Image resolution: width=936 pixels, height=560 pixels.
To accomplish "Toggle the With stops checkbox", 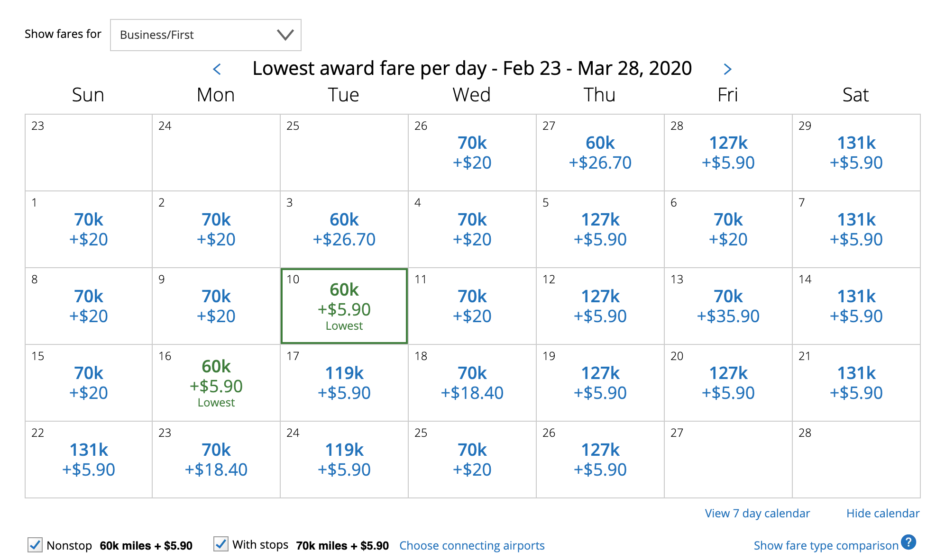I will coord(220,544).
